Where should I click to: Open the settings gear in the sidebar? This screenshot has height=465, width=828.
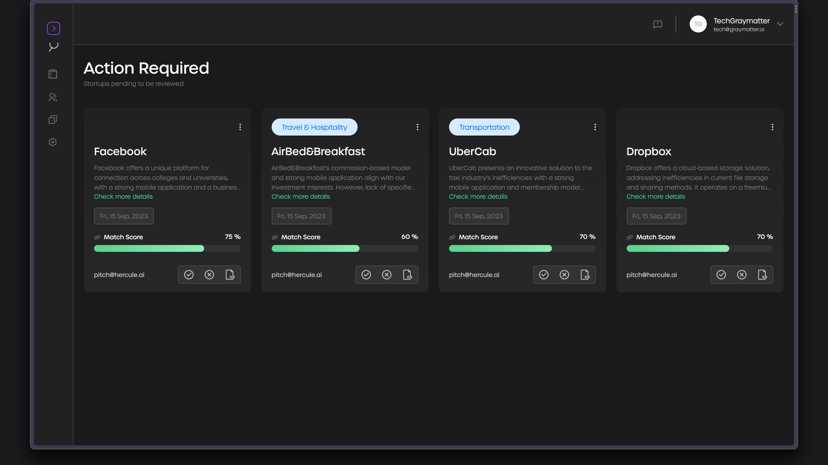pyautogui.click(x=53, y=142)
